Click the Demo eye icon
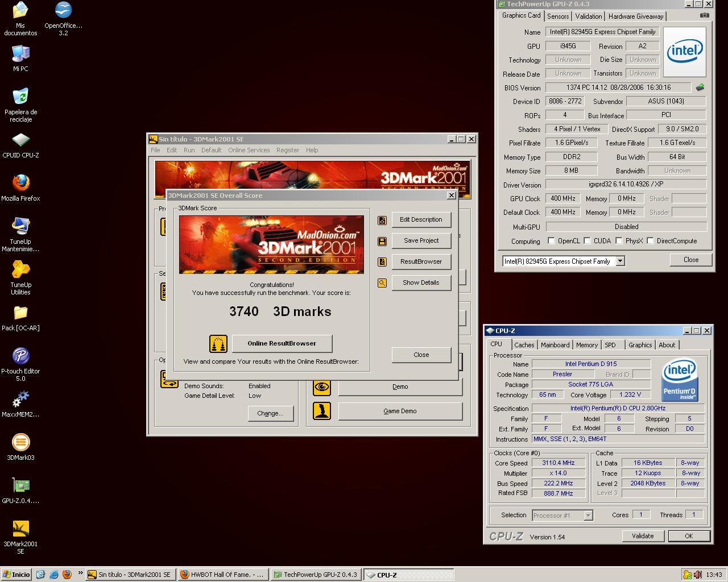 click(x=322, y=387)
